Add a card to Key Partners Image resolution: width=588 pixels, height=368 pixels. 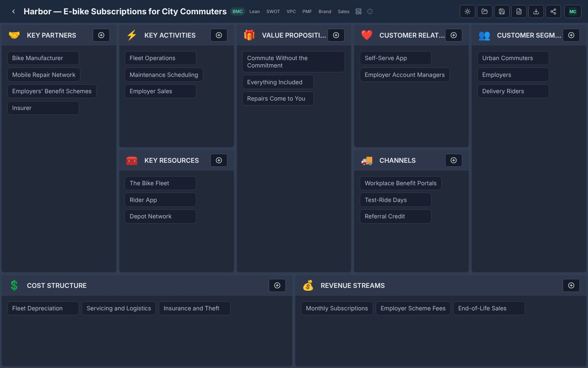point(101,35)
